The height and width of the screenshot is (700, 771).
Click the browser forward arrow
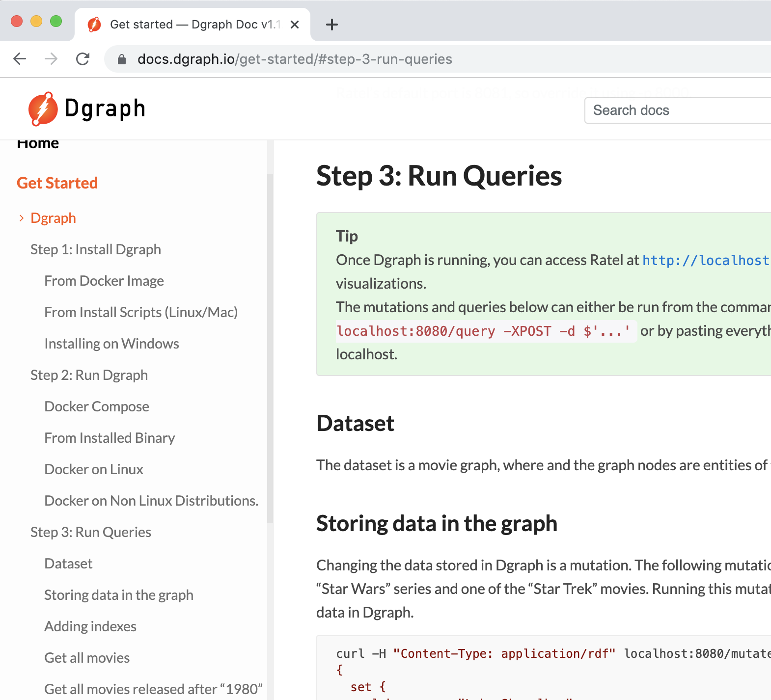(x=51, y=59)
